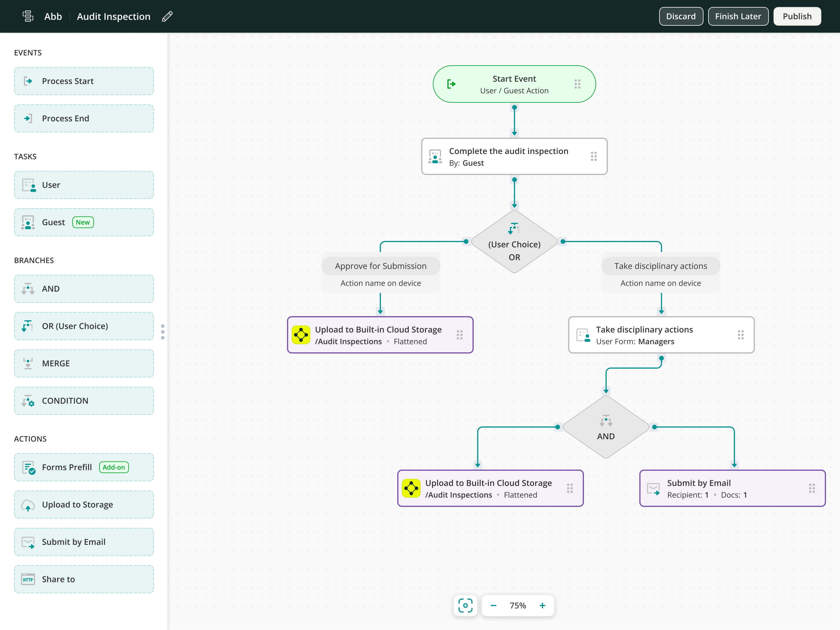Click the grip dots on Take disciplinary actions node

pos(740,335)
